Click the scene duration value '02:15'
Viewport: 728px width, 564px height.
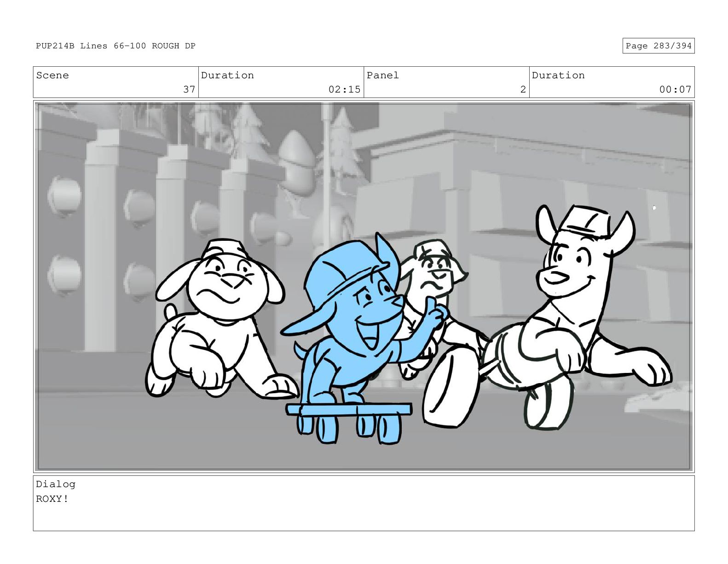click(x=344, y=89)
